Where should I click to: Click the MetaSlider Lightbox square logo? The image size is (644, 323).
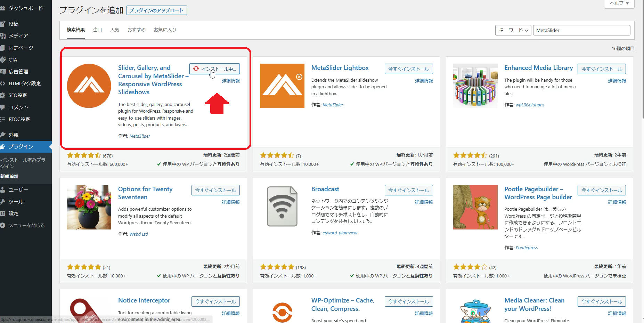[282, 86]
